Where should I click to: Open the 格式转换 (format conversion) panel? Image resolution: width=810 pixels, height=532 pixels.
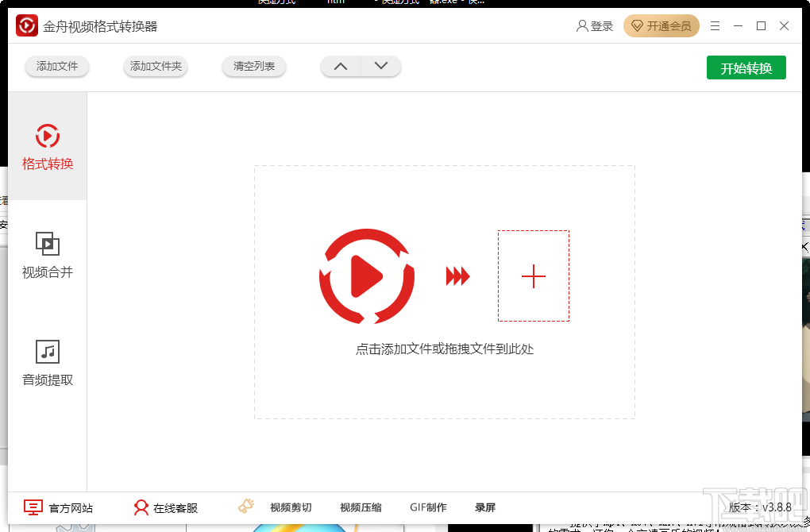[x=48, y=147]
